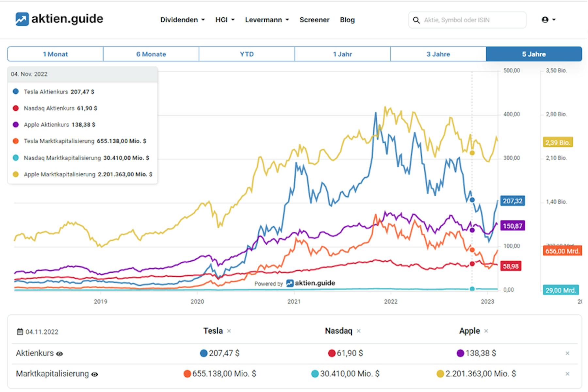Viewport: 588px width, 392px height.
Task: Select the Screener menu item
Action: coord(314,20)
